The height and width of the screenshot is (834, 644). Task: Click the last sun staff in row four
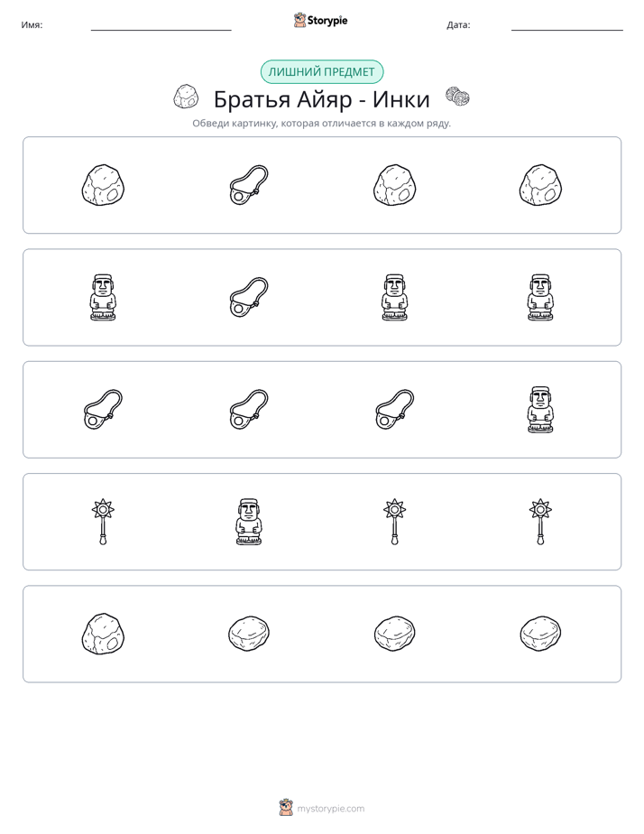pyautogui.click(x=540, y=522)
